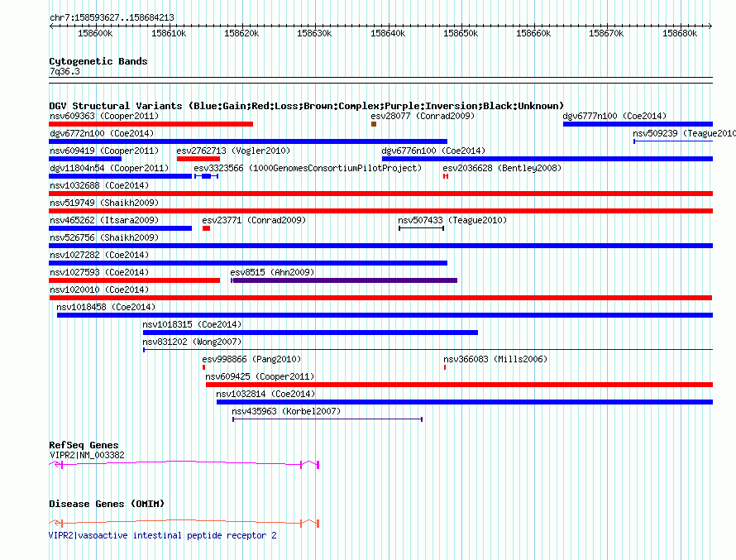Screen dimensions: 736x560
Task: Select the purple nsv435963 (Korbel2007) interval line
Action: click(x=327, y=419)
